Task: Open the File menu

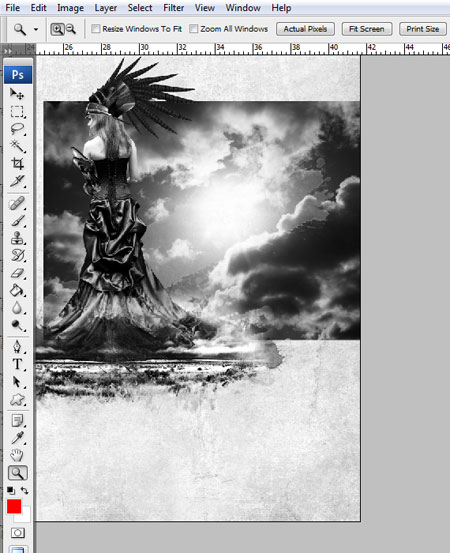Action: (12, 8)
